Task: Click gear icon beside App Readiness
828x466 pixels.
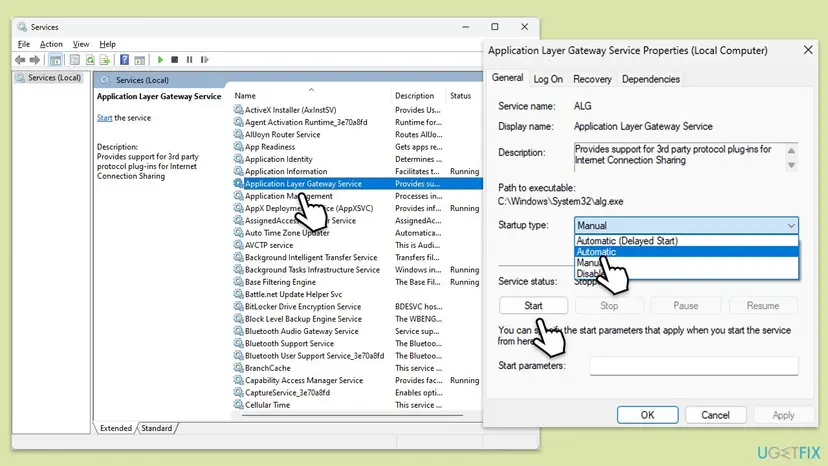Action: click(238, 147)
